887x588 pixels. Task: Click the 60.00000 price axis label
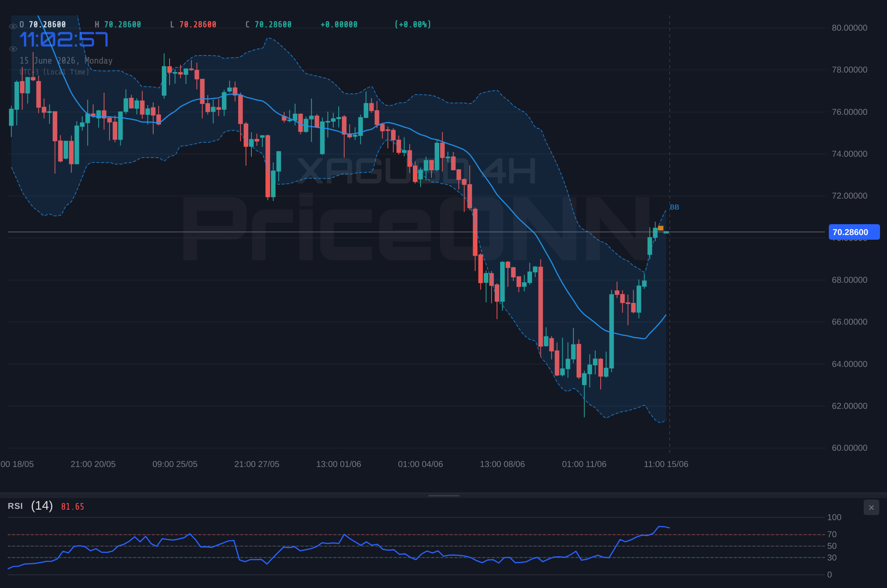pyautogui.click(x=849, y=448)
